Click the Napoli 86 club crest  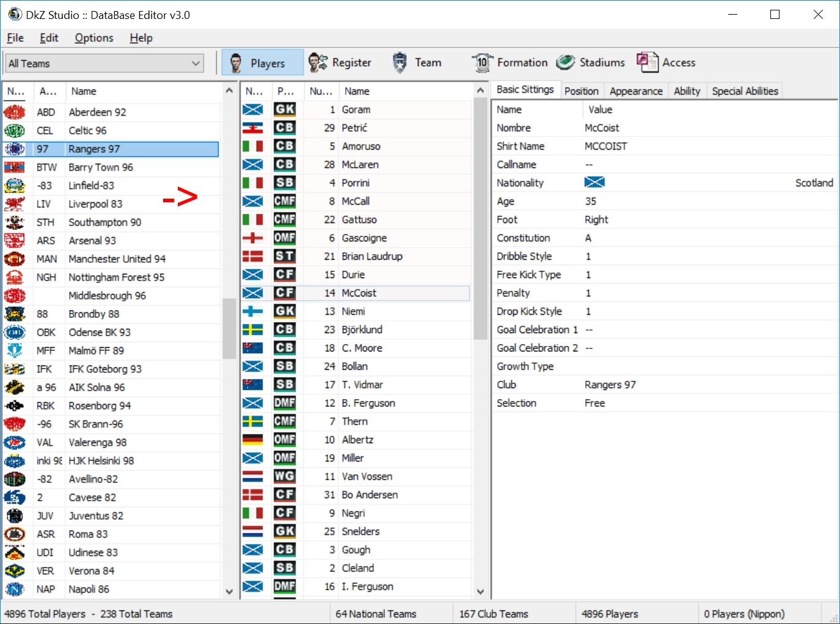coord(15,589)
